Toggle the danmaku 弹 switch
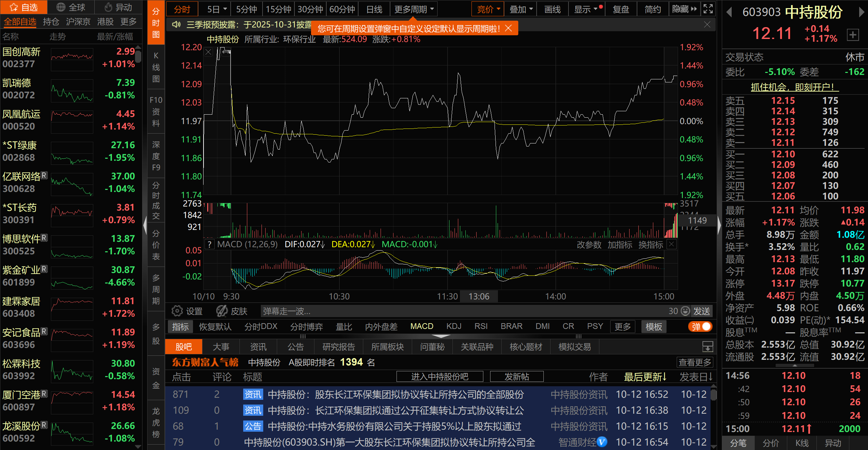Screen dimensions: 868x450 tap(700, 327)
